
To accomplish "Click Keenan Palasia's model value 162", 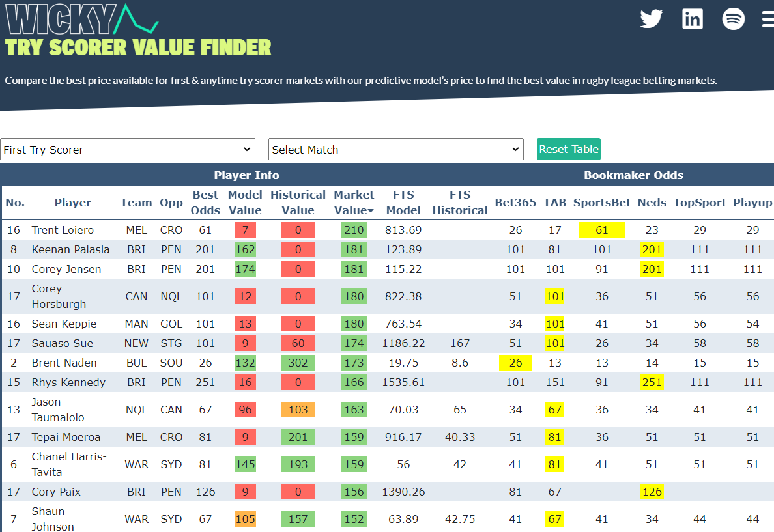I will point(245,249).
